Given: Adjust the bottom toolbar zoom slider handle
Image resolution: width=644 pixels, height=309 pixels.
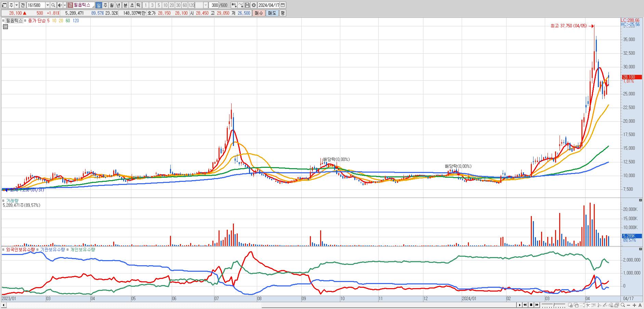Looking at the screenshot, I should tap(554, 305).
